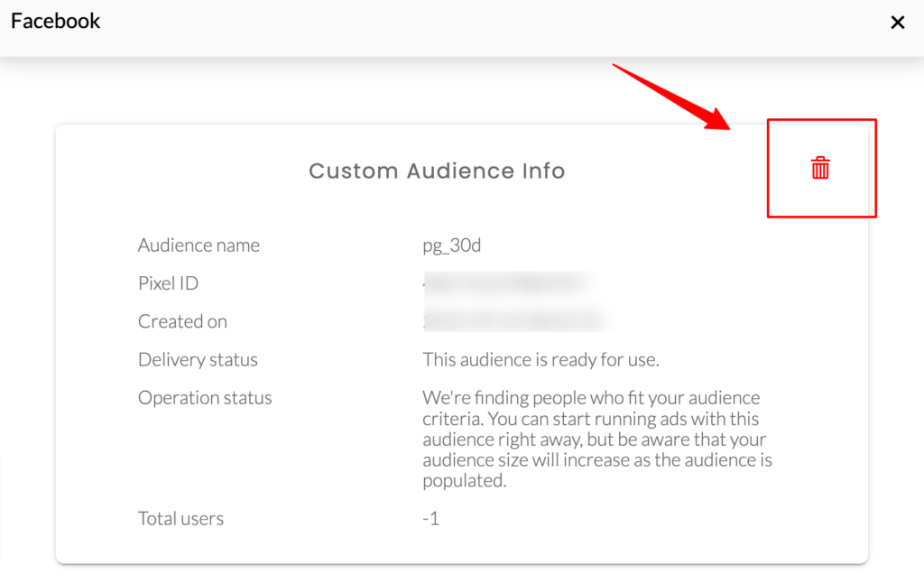The image size is (924, 583).
Task: Click the 'This audience is ready for use' text
Action: pyautogui.click(x=541, y=359)
